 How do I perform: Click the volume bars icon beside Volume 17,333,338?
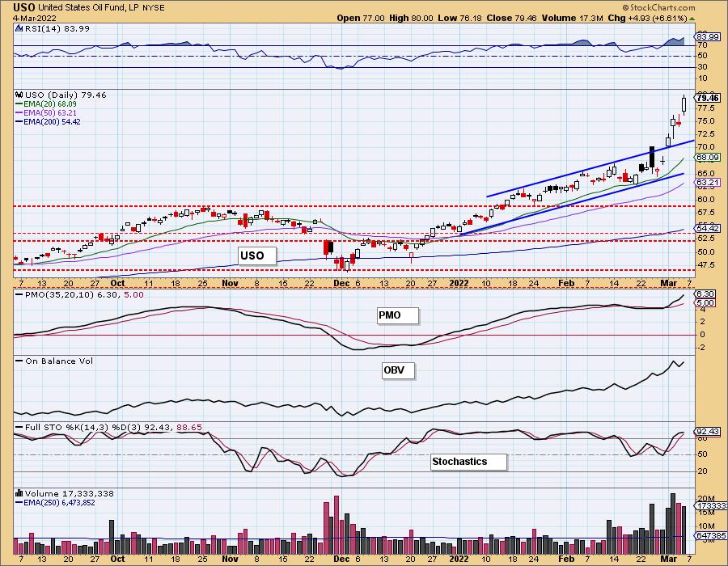click(x=19, y=493)
